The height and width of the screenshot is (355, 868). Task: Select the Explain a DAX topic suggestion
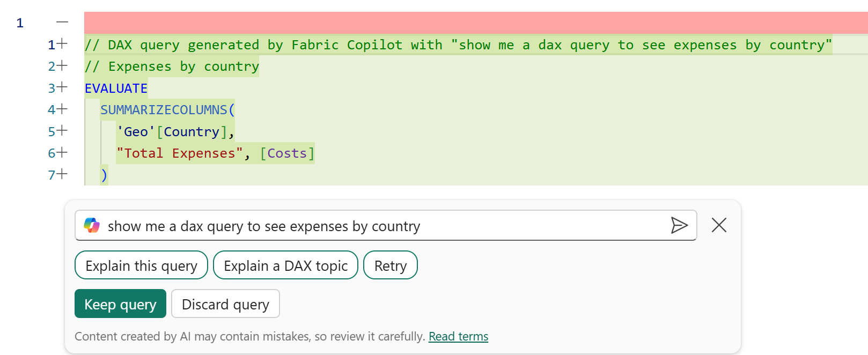[285, 265]
